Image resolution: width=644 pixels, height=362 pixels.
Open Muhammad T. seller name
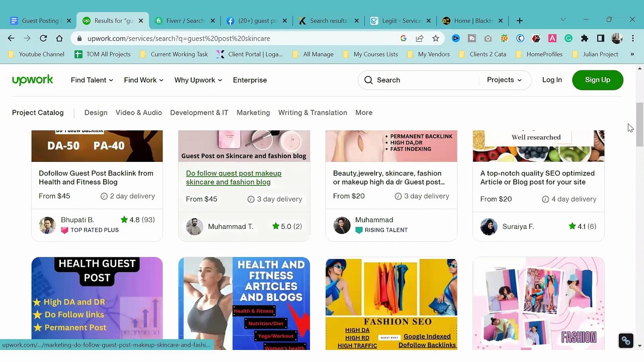[x=230, y=227]
